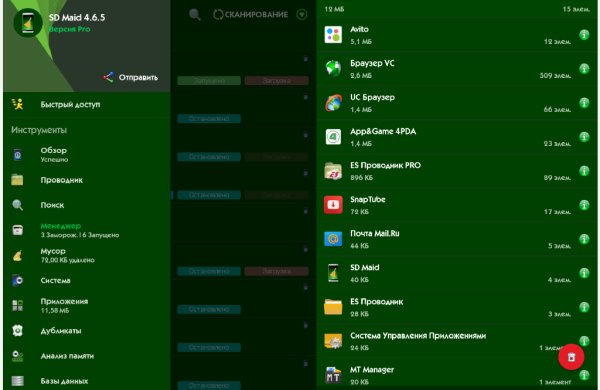The image size is (600, 390).
Task: Open info for UC Браузер
Action: (584, 103)
